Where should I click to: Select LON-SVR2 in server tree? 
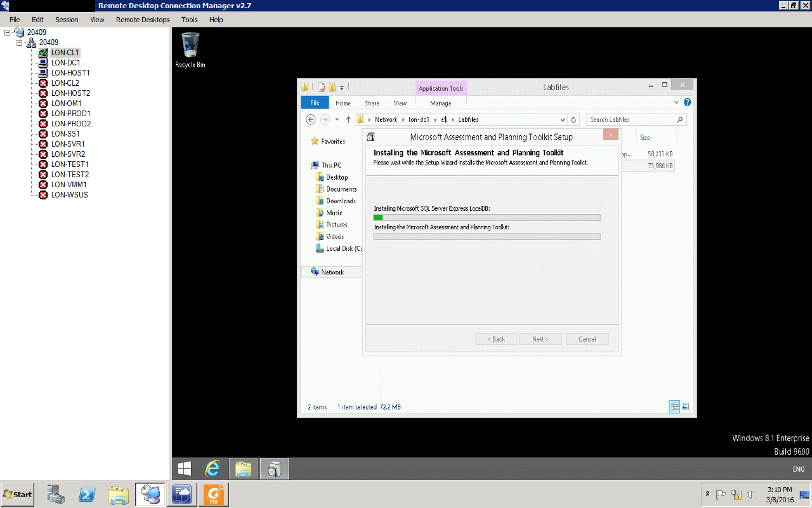[x=68, y=154]
